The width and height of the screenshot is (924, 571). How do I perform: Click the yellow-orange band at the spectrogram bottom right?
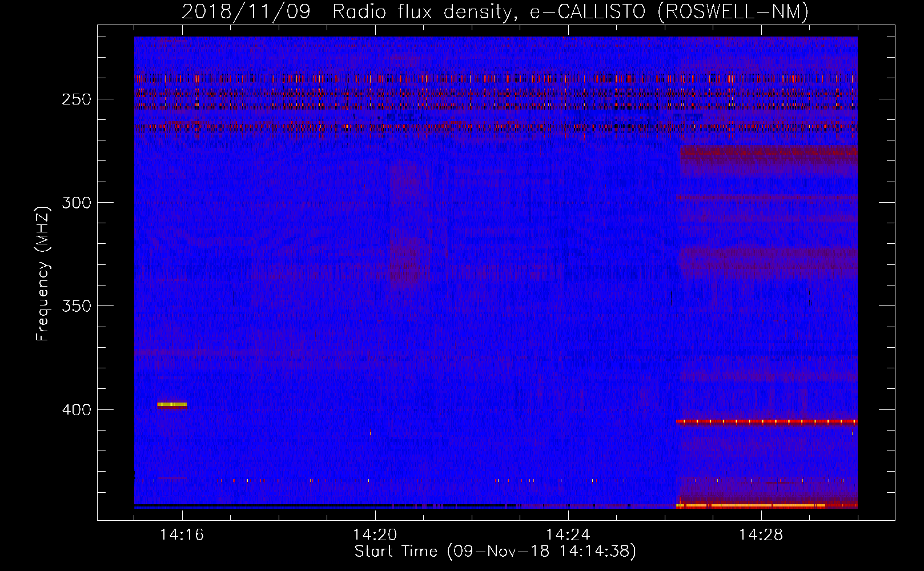click(x=751, y=505)
